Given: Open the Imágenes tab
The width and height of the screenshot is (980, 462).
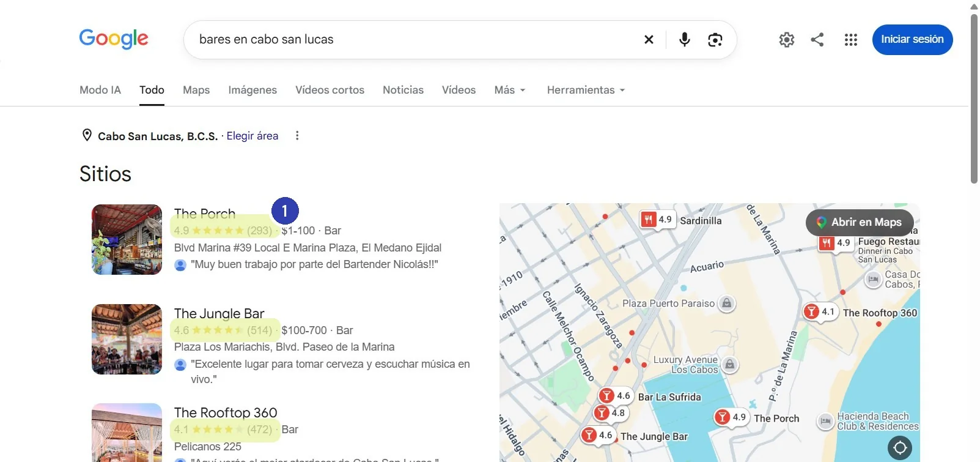Looking at the screenshot, I should [x=252, y=90].
